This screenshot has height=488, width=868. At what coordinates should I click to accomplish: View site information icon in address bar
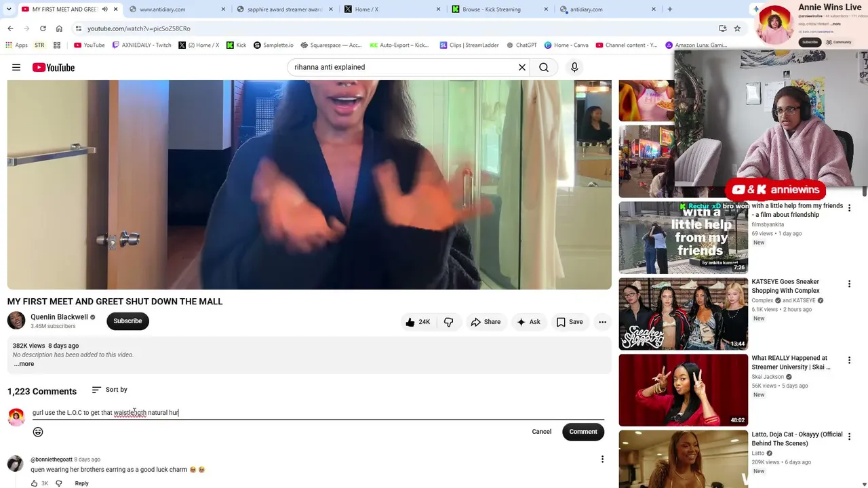tap(79, 28)
